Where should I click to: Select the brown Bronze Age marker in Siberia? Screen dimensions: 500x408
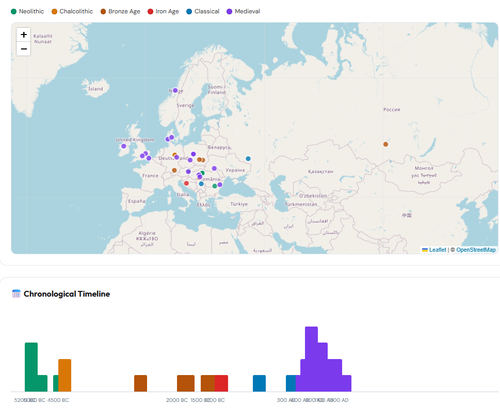coord(386,144)
